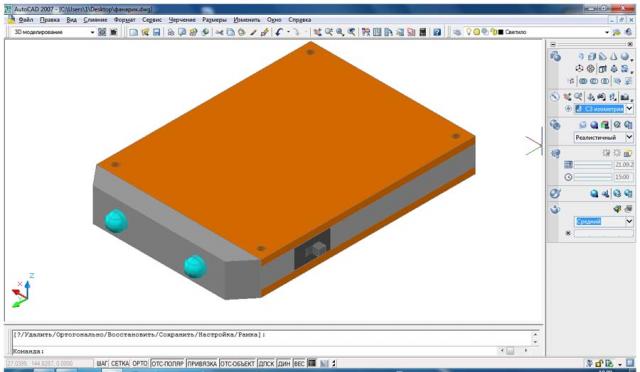Click the Undo arrow icon
The image size is (640, 372).
point(279,32)
